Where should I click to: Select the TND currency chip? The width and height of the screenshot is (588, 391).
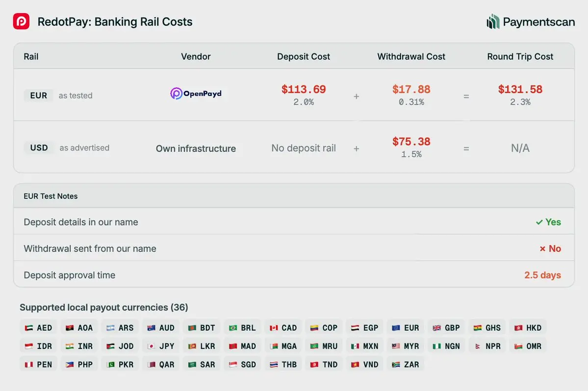(x=324, y=365)
